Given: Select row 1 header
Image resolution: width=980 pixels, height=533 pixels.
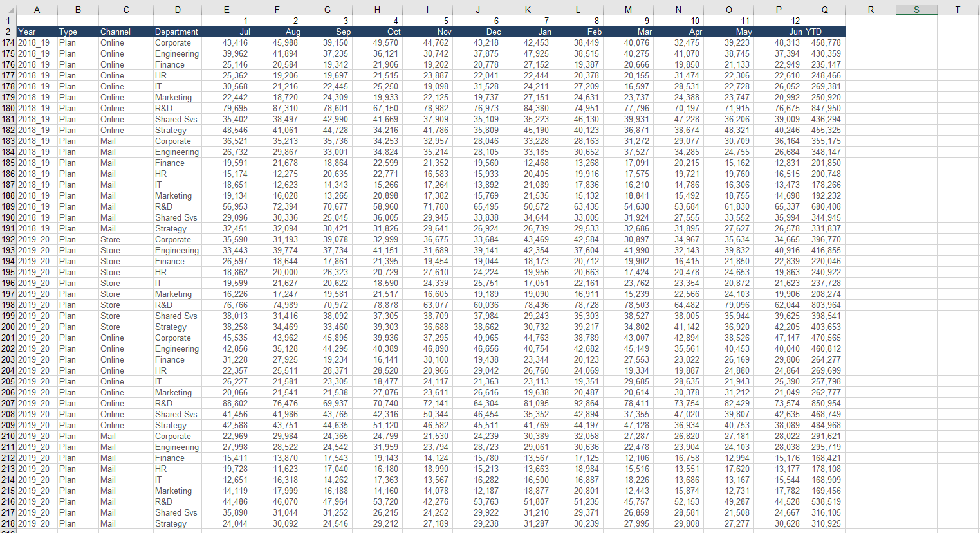Looking at the screenshot, I should tap(8, 21).
